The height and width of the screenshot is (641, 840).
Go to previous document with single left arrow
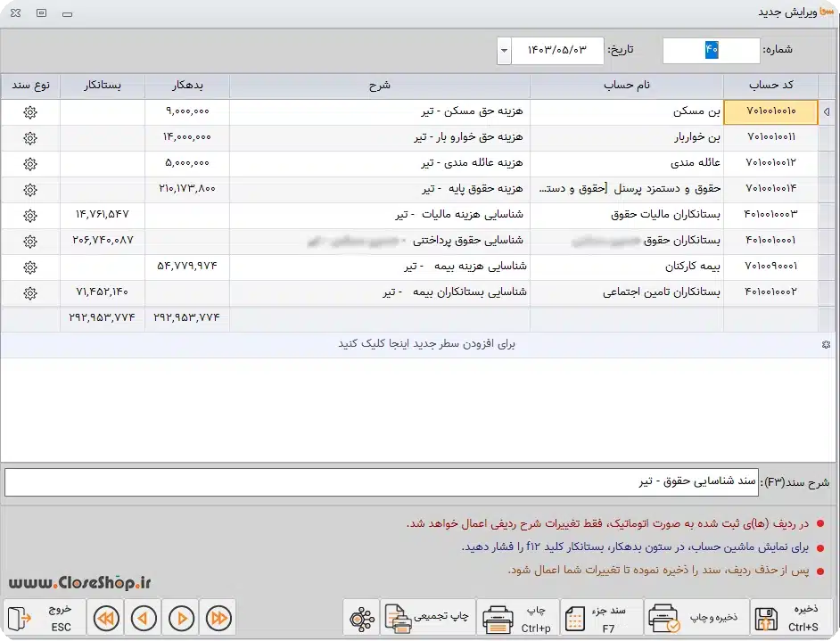coord(143,619)
